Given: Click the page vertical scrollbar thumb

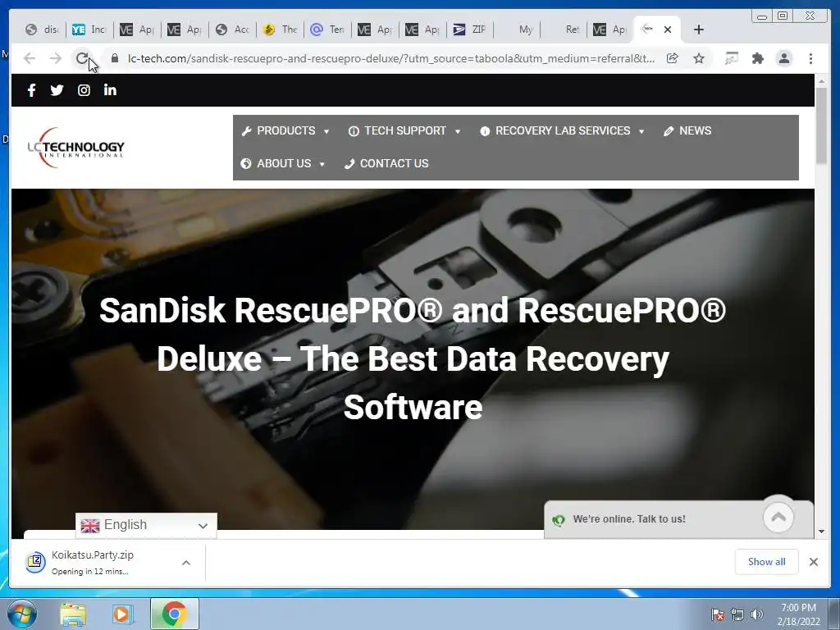Looking at the screenshot, I should click(821, 126).
